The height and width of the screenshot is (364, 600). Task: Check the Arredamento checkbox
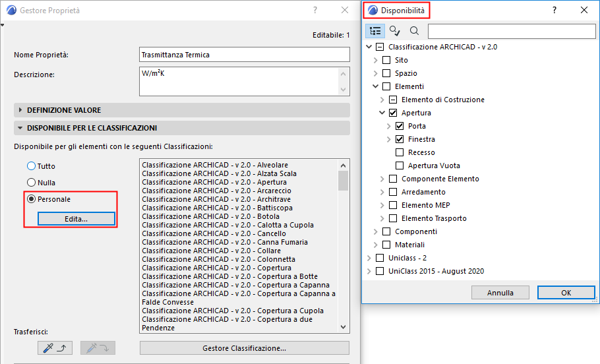pos(393,192)
